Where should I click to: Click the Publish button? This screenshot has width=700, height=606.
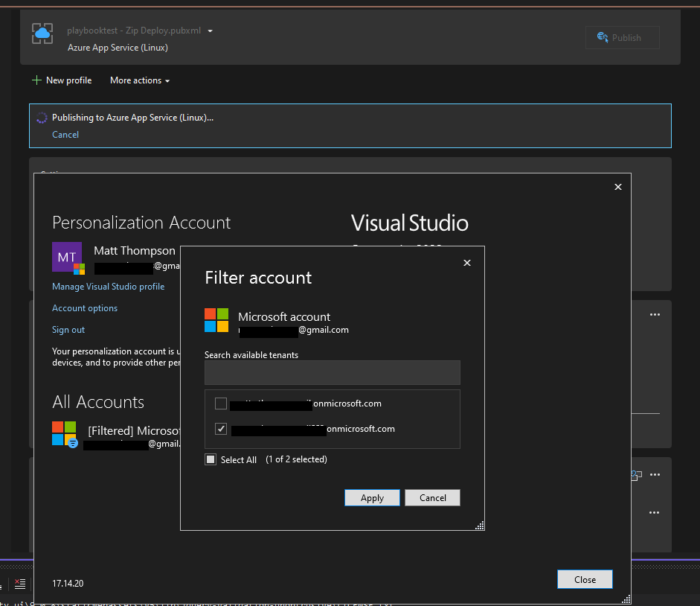[x=623, y=37]
